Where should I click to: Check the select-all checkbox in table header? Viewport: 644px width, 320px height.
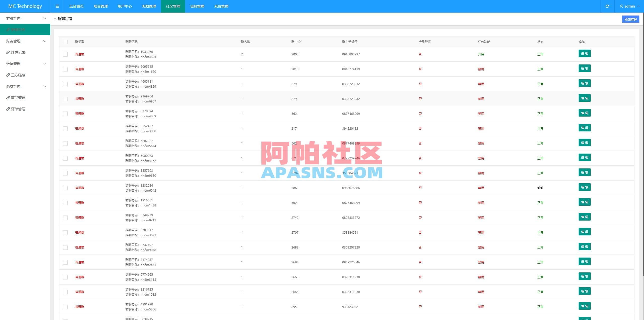[65, 42]
